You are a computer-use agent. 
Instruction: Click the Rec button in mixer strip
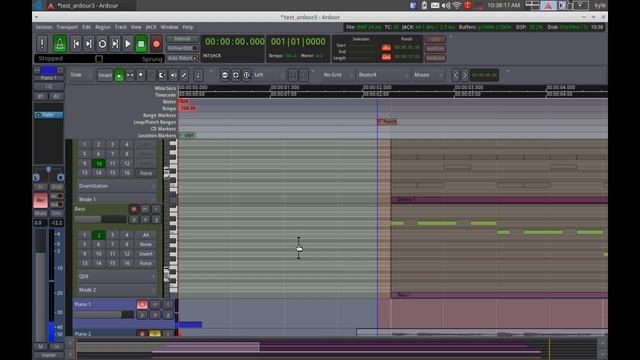pos(40,200)
